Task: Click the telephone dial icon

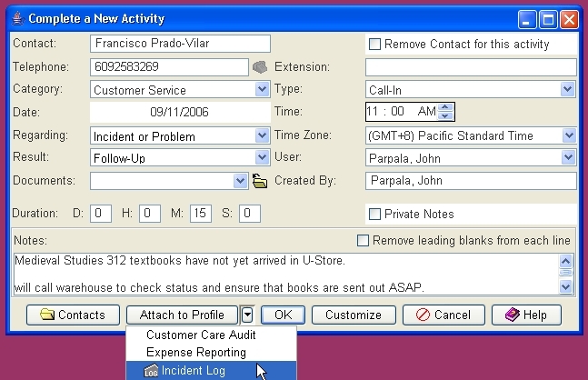Action: (260, 67)
